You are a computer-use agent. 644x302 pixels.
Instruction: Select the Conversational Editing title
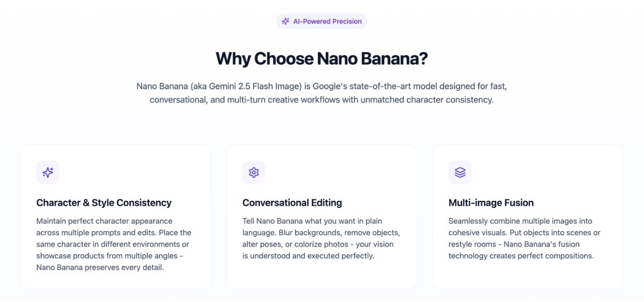292,203
